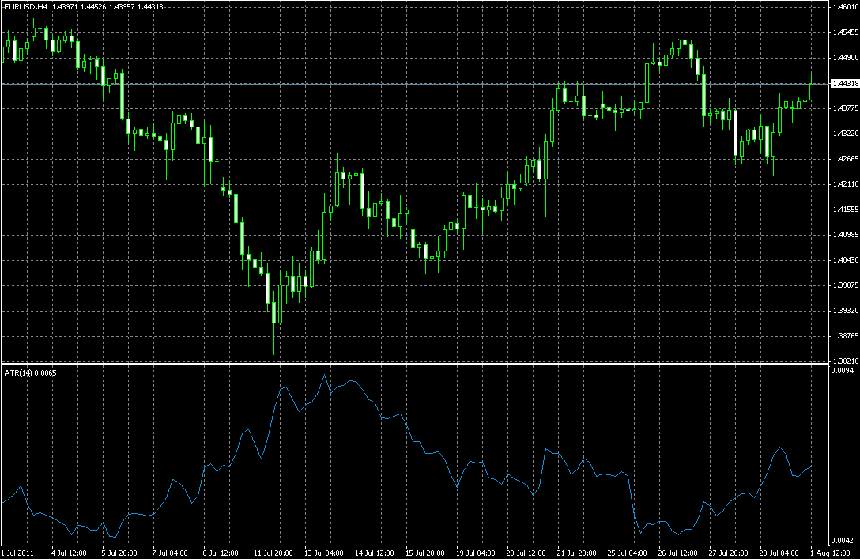Click the highest peak of the ATR line
Screen dimensions: 860x559
pos(325,375)
